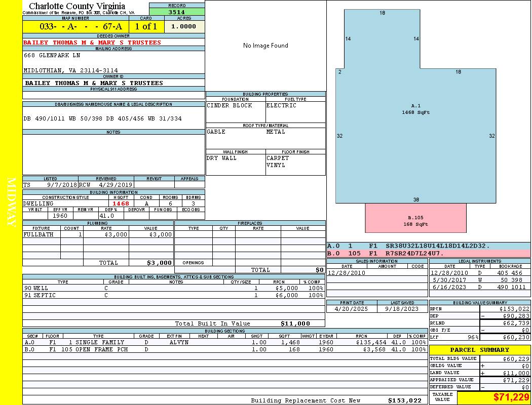
Task: Select the 91 SEPTIC built-in row
Action: point(172,295)
